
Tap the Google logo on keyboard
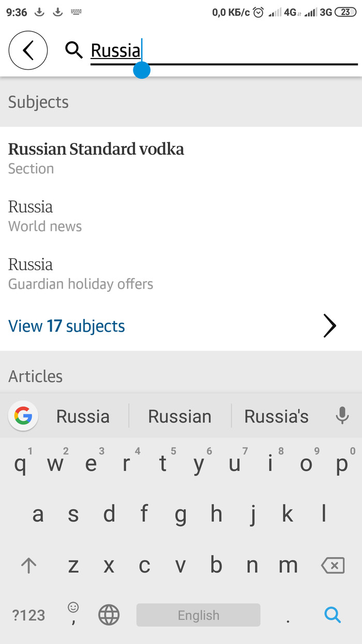click(x=23, y=416)
